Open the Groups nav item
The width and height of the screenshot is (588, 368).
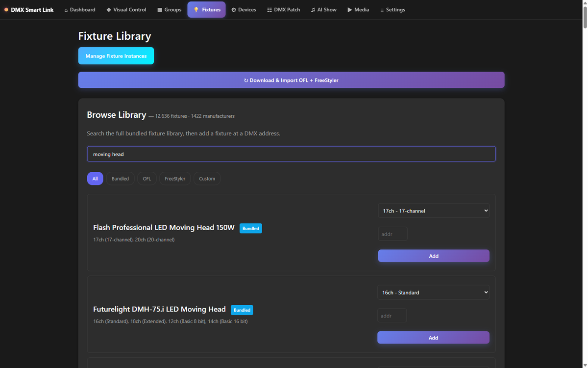[x=170, y=9]
